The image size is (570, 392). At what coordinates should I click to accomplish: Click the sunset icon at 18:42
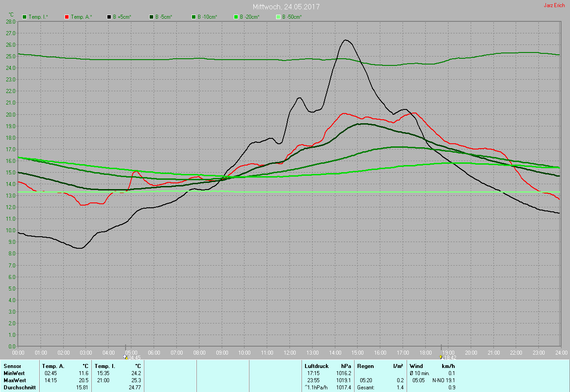tap(441, 357)
